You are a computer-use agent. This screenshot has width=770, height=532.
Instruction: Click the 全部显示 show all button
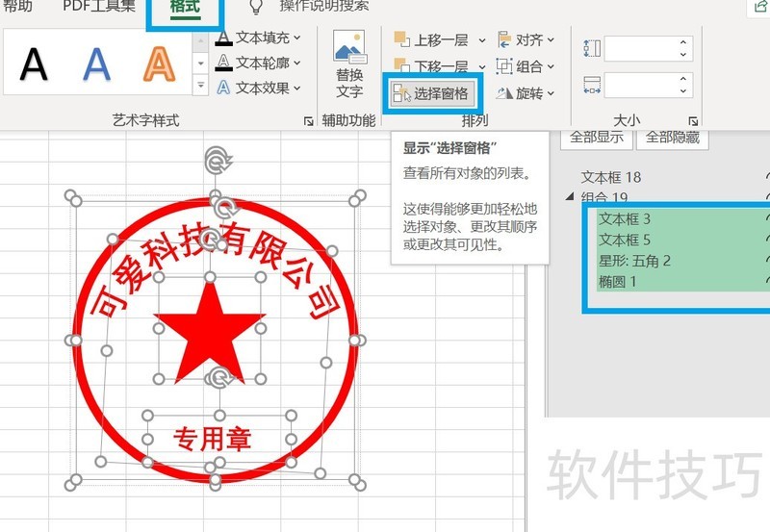(596, 138)
